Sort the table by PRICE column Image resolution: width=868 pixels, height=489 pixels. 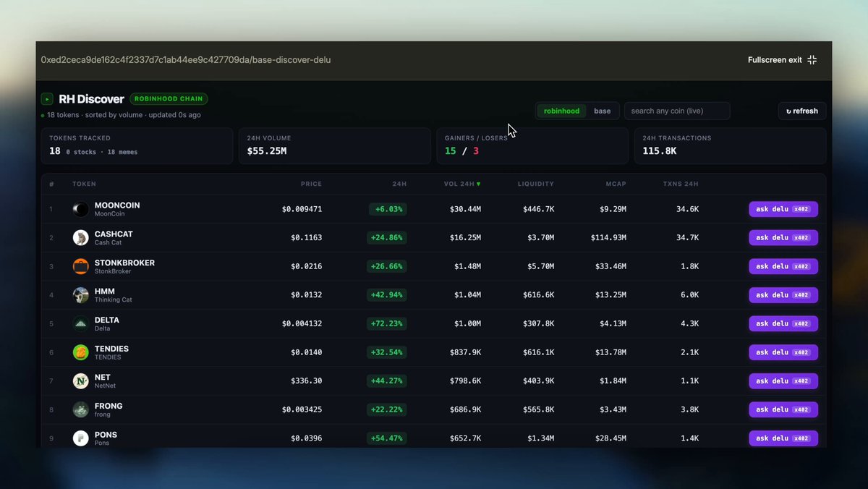(312, 184)
